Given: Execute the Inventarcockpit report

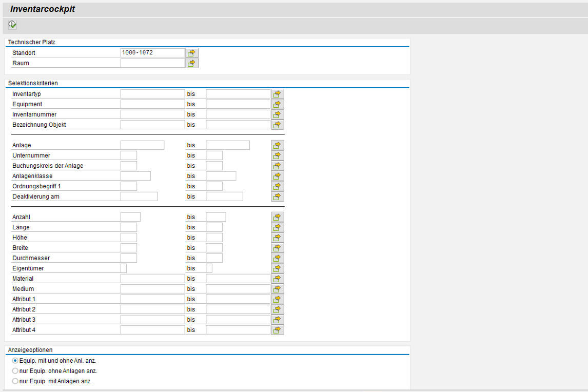Looking at the screenshot, I should tap(11, 25).
